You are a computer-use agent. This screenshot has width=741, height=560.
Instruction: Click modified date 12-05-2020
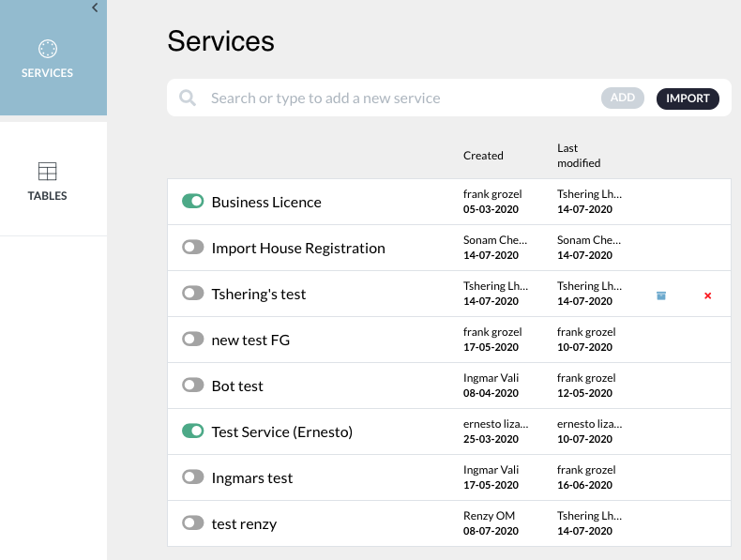click(584, 393)
